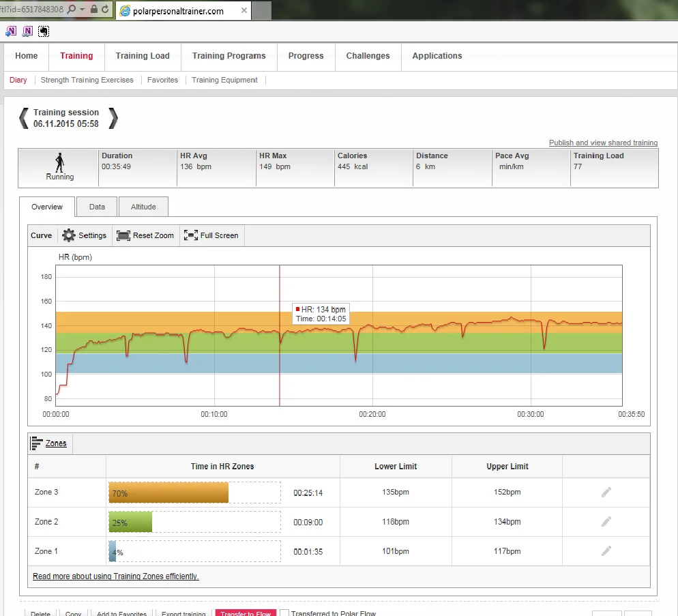Open the address bar search dropdown arrow

pyautogui.click(x=83, y=10)
